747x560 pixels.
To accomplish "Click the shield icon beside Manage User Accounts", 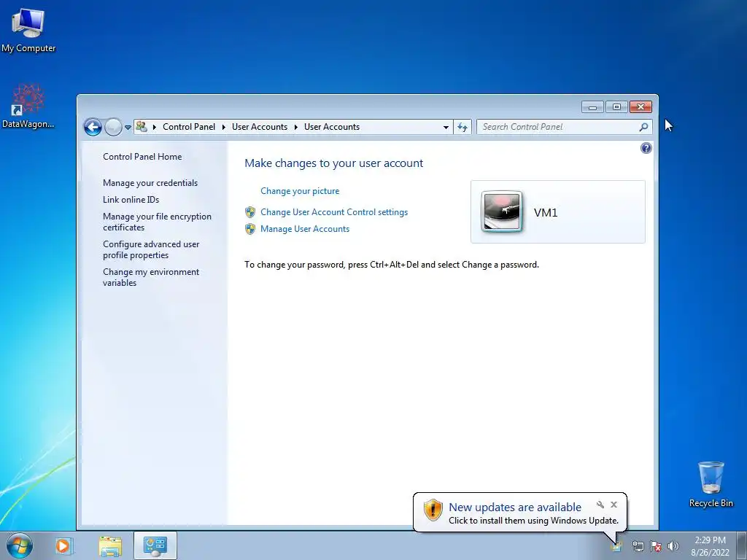I will [x=250, y=229].
